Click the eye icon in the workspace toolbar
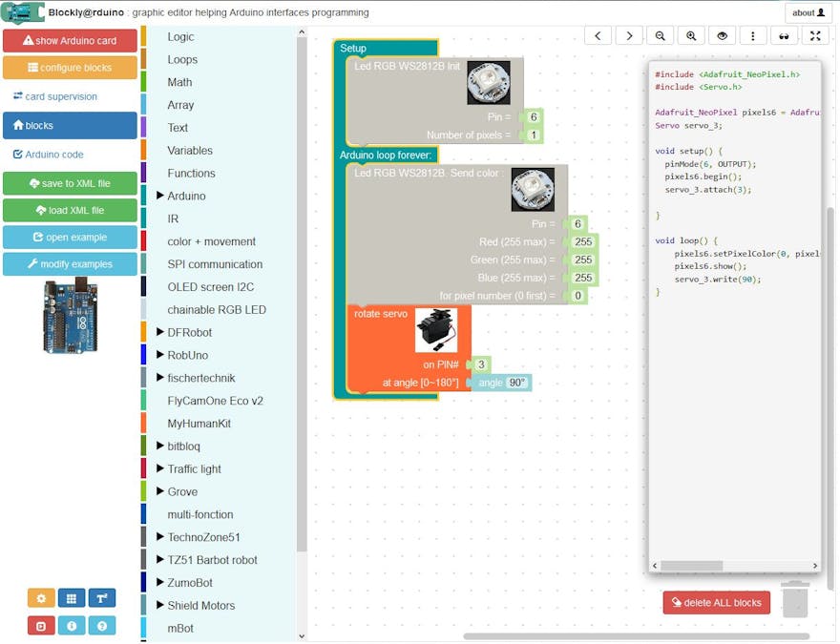 pos(723,35)
